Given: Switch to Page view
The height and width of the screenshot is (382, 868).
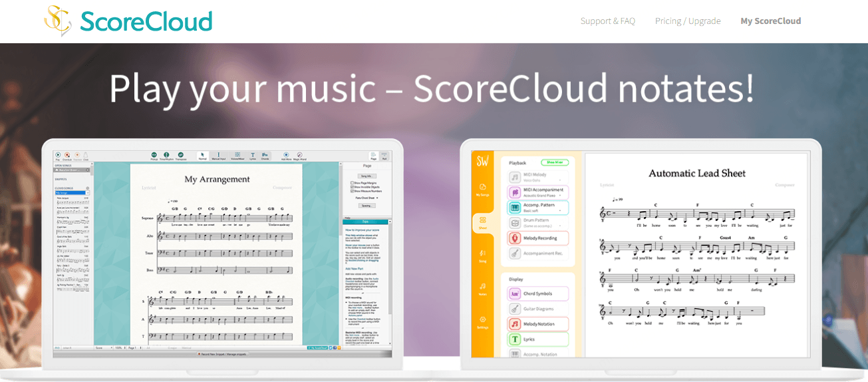Looking at the screenshot, I should click(x=373, y=156).
